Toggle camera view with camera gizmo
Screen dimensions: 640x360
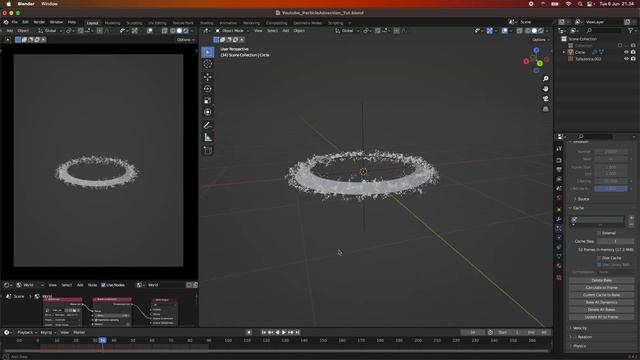(546, 99)
